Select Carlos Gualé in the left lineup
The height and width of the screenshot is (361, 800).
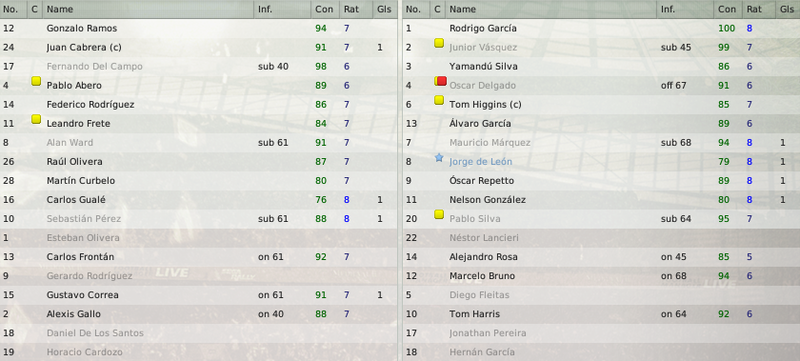click(198, 200)
